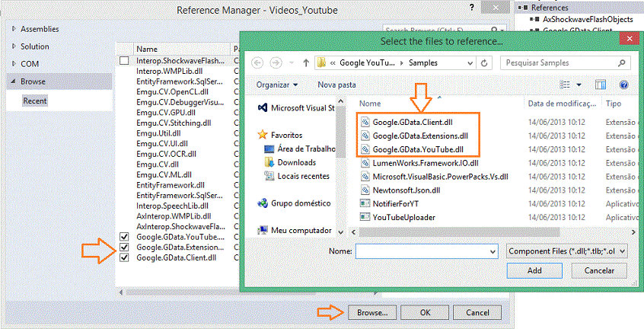Refresh the Samples folder view
The width and height of the screenshot is (644, 329).
tap(484, 63)
